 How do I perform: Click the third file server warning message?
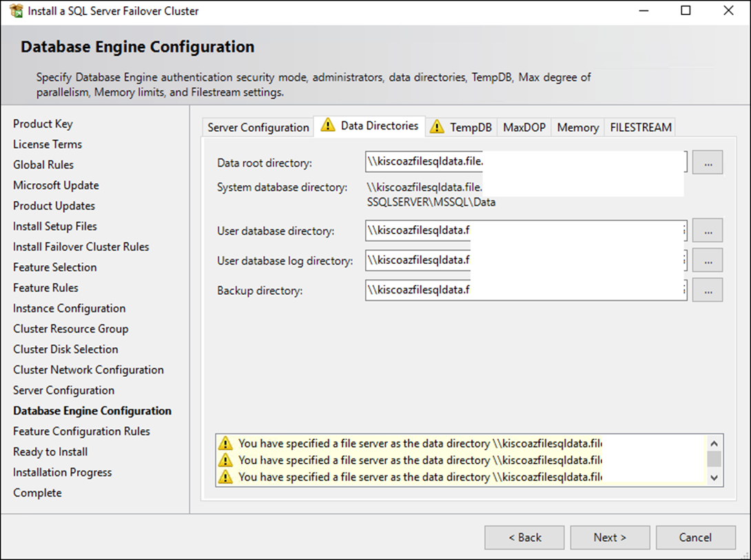tap(420, 477)
